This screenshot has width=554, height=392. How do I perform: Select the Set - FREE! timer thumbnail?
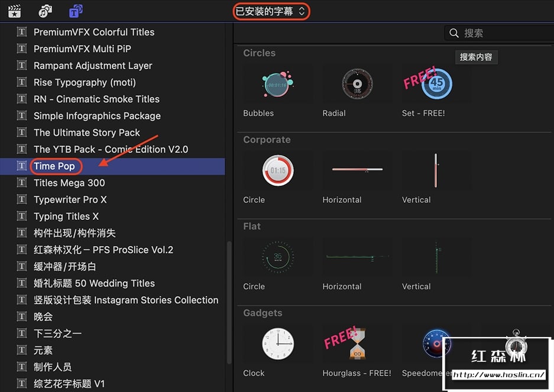pos(437,84)
